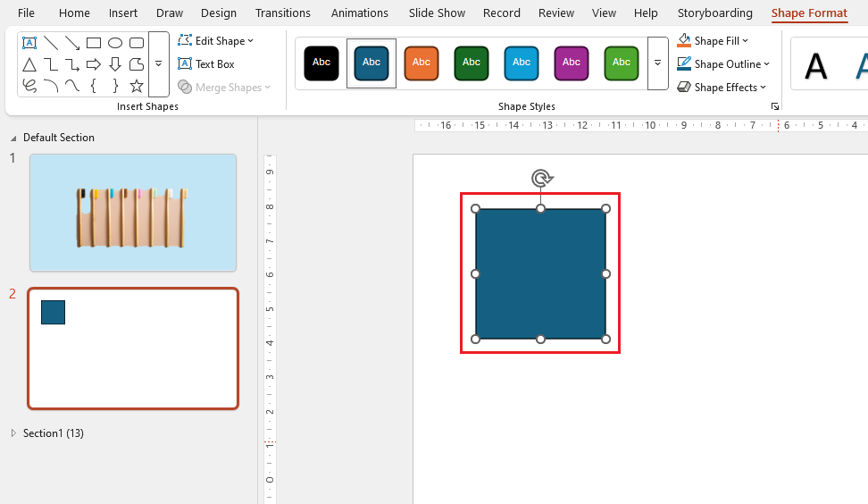Open the Design tab
This screenshot has width=868, height=504.
[x=219, y=13]
